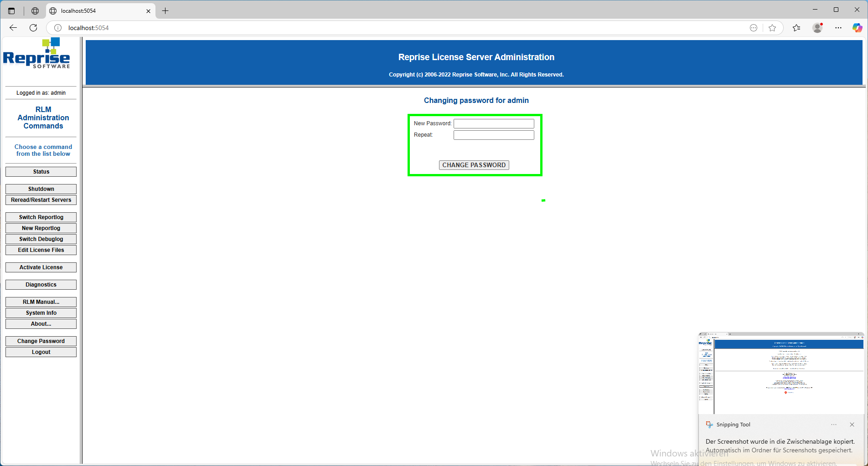Log out with the Logout button

click(x=41, y=352)
